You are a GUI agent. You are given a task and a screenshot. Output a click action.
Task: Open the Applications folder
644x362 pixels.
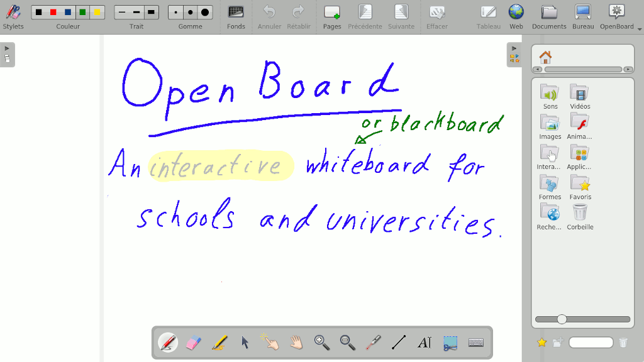579,157
